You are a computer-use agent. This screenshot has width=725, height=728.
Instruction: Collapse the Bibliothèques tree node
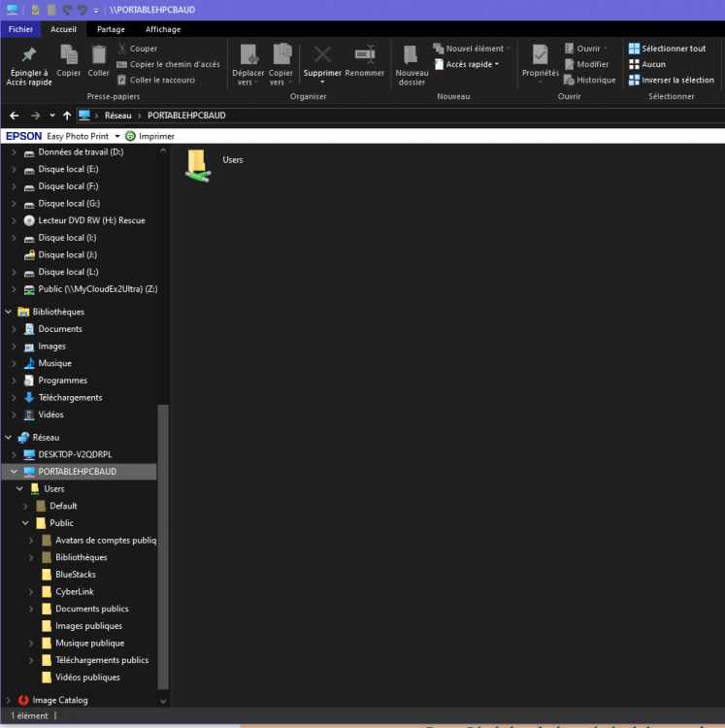pyautogui.click(x=9, y=312)
